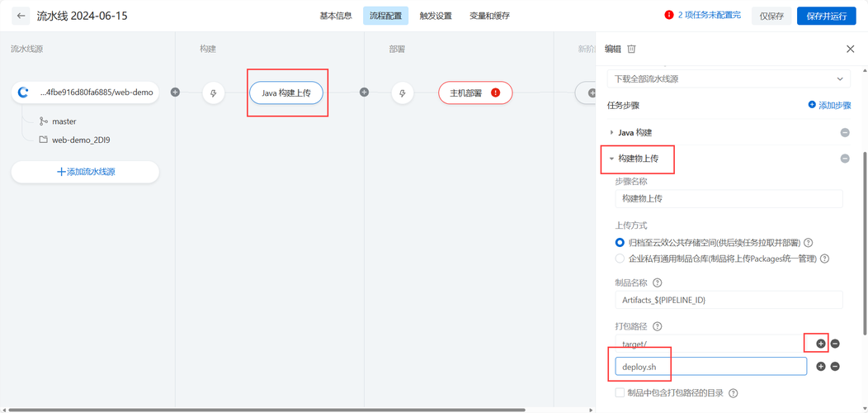Click the 仅保存 button
Screen dimensions: 868x413
point(771,16)
